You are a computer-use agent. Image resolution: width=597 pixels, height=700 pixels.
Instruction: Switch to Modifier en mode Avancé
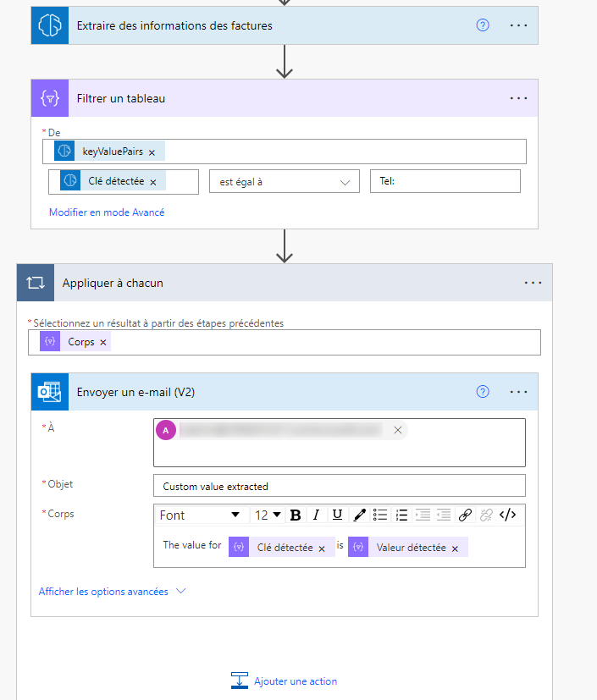tap(107, 212)
